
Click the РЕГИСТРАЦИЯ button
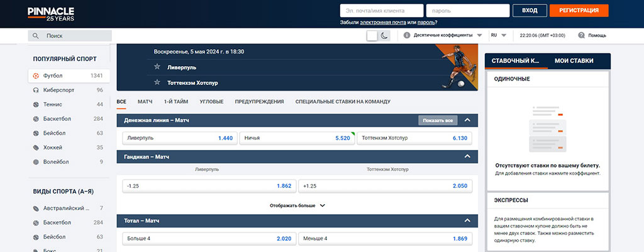tap(579, 10)
